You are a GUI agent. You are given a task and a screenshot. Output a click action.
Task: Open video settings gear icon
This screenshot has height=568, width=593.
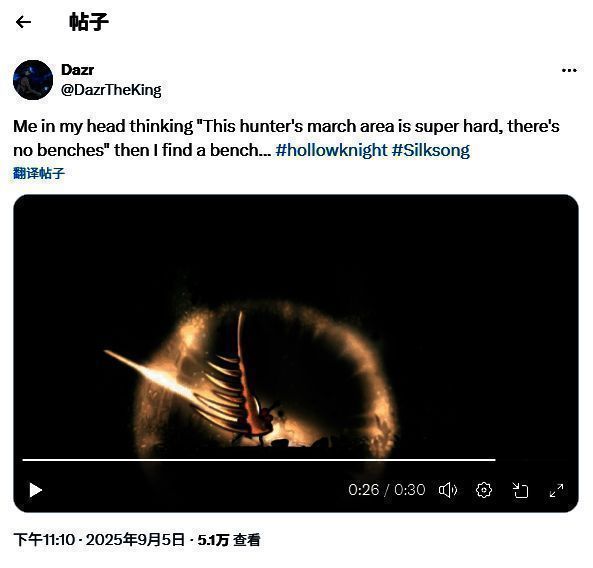click(x=484, y=490)
